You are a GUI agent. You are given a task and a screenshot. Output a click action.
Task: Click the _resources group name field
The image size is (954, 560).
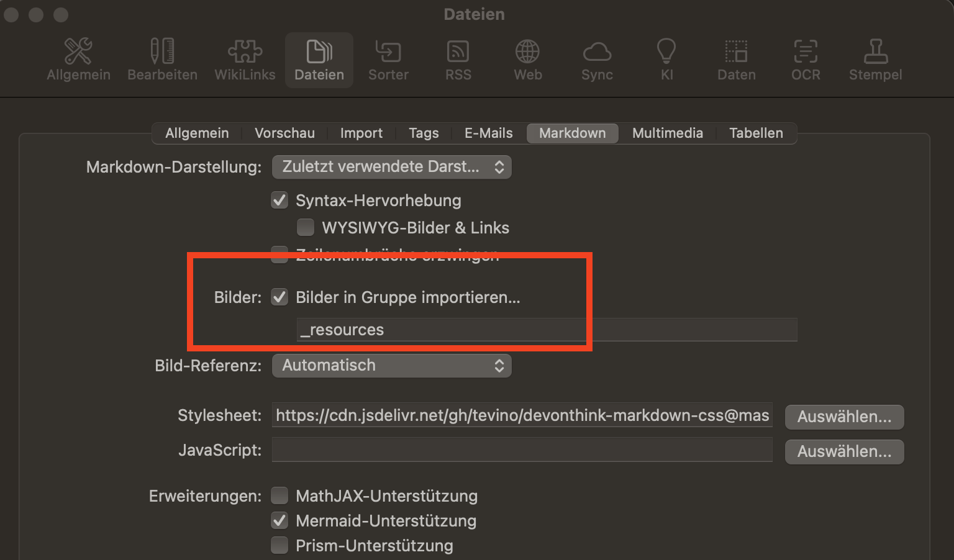coord(547,330)
